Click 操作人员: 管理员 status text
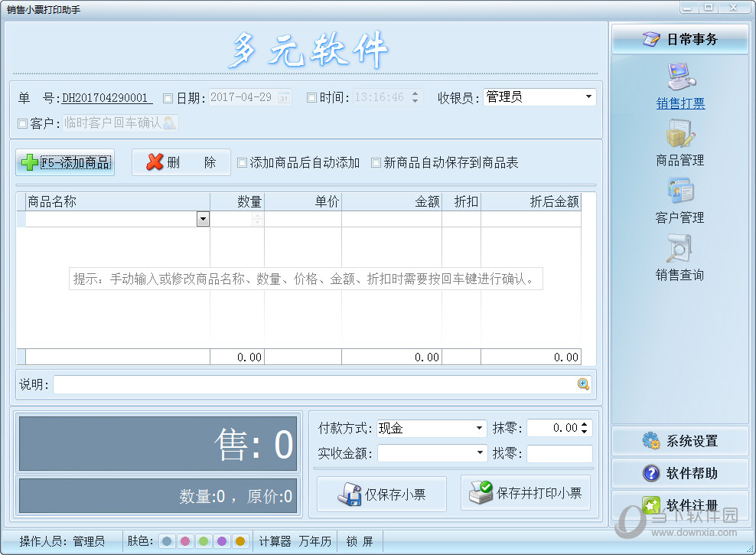Screen dimensions: 756x555 pos(62,541)
